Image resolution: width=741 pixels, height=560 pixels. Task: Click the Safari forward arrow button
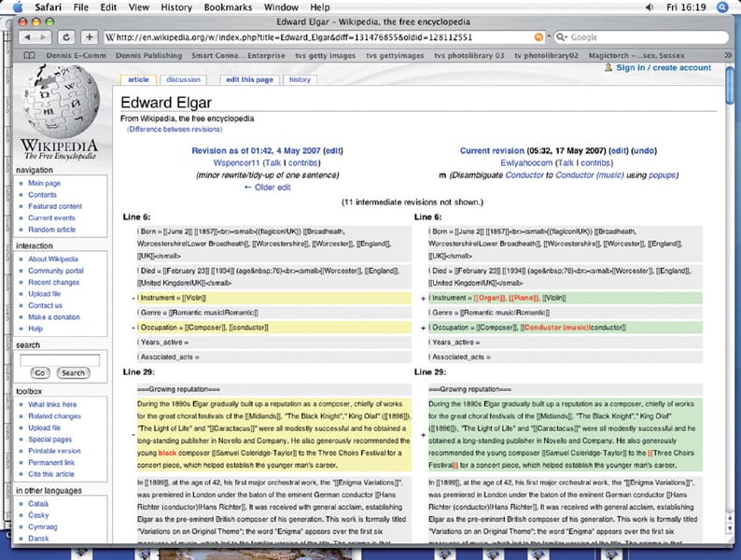click(x=43, y=36)
